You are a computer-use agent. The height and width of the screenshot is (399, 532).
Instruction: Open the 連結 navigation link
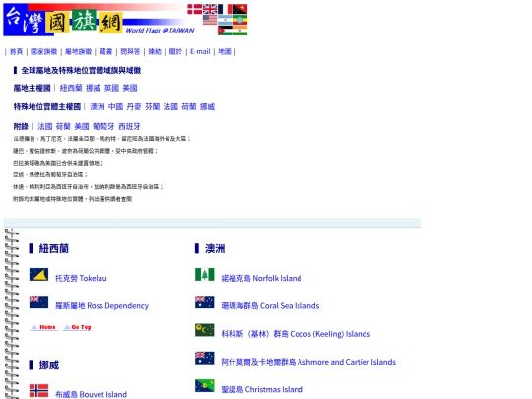(x=155, y=51)
